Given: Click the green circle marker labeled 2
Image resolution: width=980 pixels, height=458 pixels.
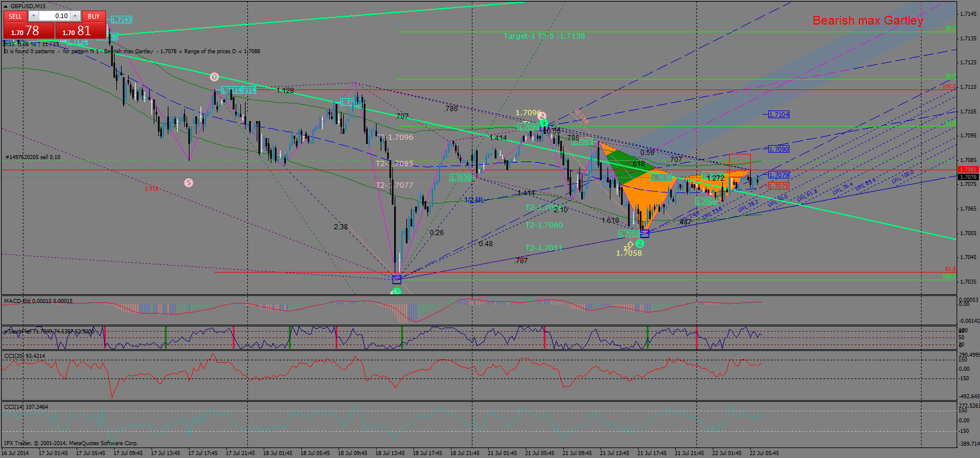Looking at the screenshot, I should point(640,243).
